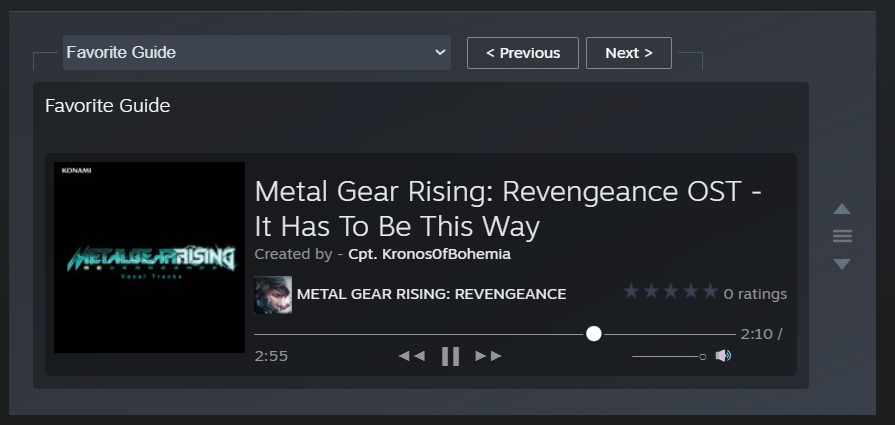Rewind with the back skip icon
The image size is (895, 425).
pyautogui.click(x=412, y=356)
